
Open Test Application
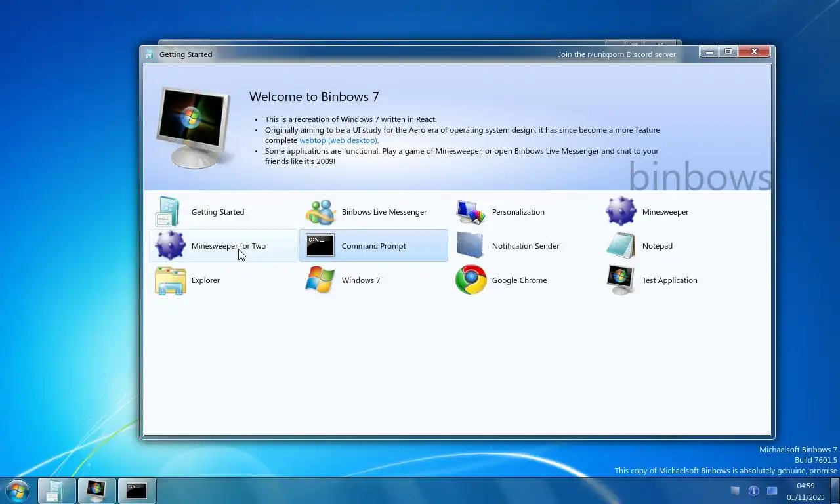(x=674, y=280)
